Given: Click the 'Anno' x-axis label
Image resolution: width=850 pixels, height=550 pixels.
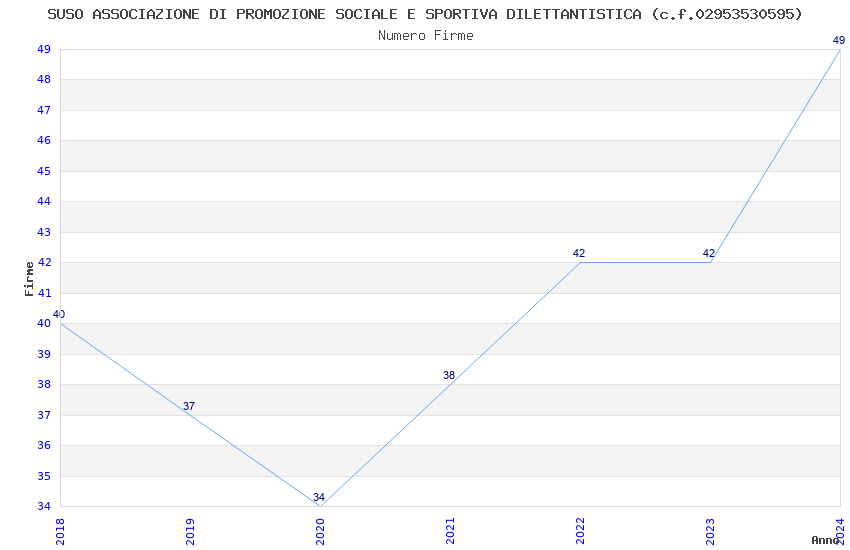Looking at the screenshot, I should point(825,540).
